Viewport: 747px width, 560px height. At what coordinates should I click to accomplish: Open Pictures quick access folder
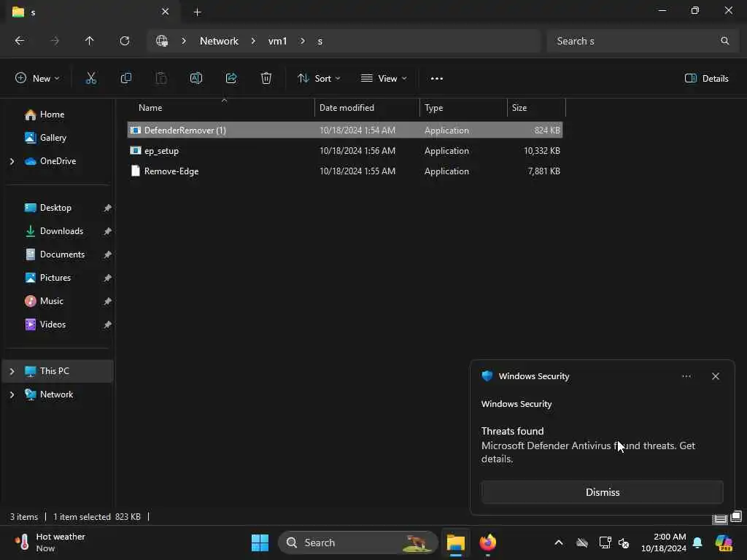click(58, 278)
